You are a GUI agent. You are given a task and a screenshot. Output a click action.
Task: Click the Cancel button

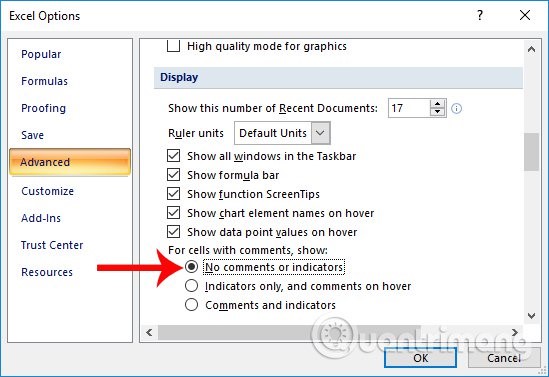[x=504, y=358]
